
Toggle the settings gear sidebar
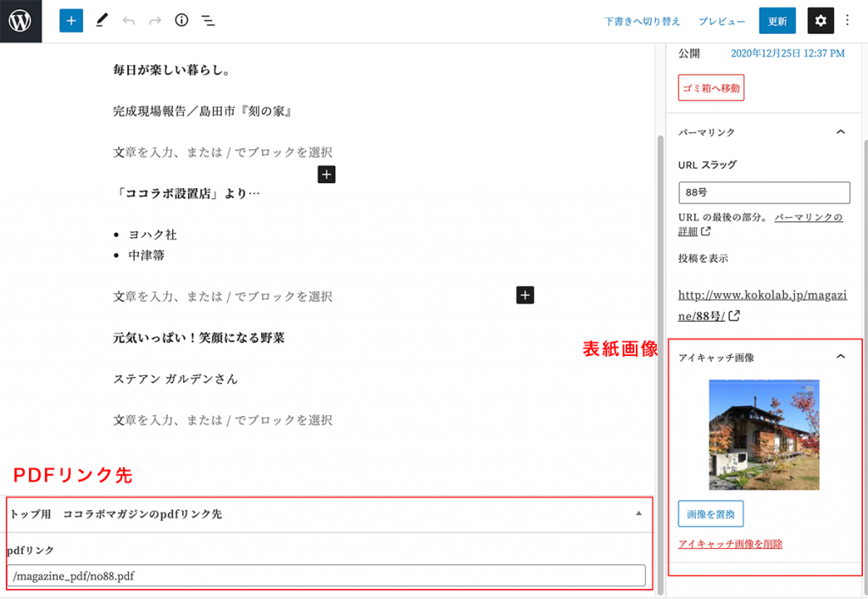coord(821,21)
